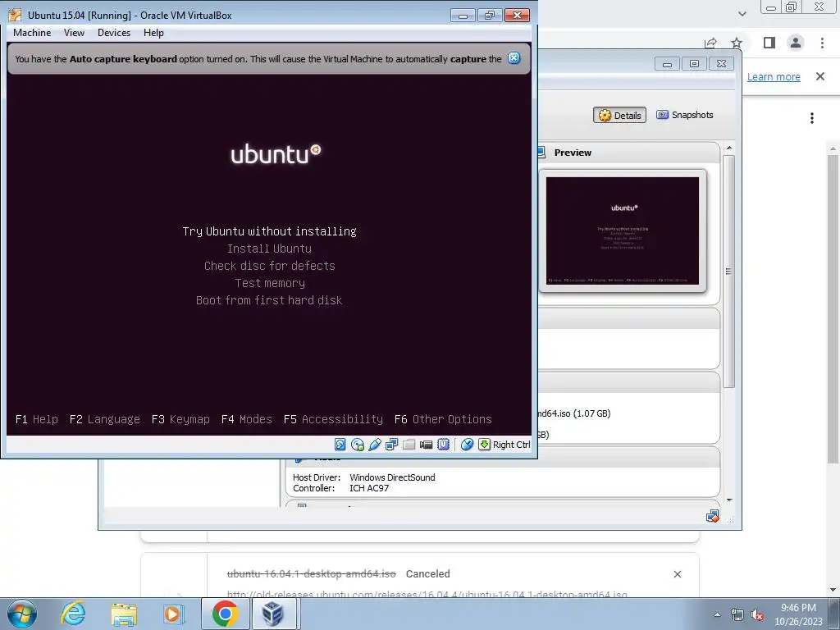Click the USB devices status icon
840x630 pixels.
(x=374, y=444)
